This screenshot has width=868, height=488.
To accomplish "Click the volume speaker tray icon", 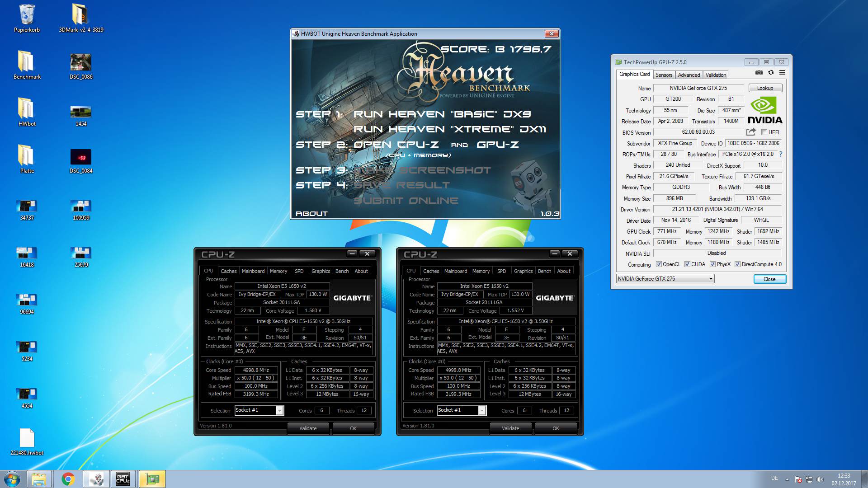I will tap(820, 479).
